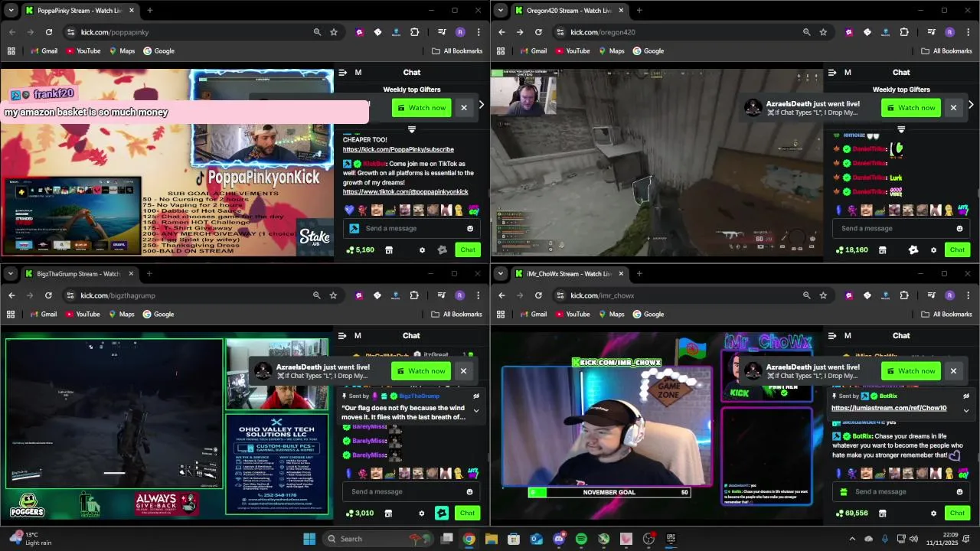The height and width of the screenshot is (551, 980).
Task: Reload the Oregon420 stream page
Action: pyautogui.click(x=538, y=32)
